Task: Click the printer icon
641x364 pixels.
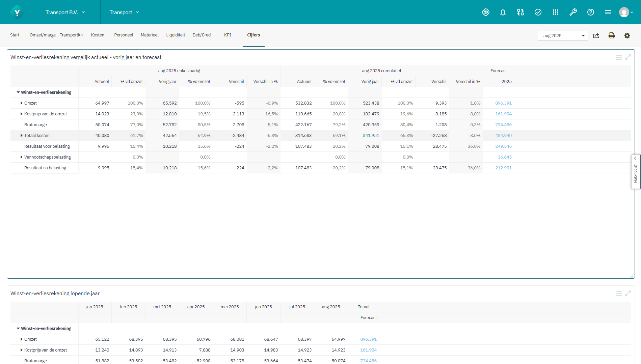Action: [611, 35]
